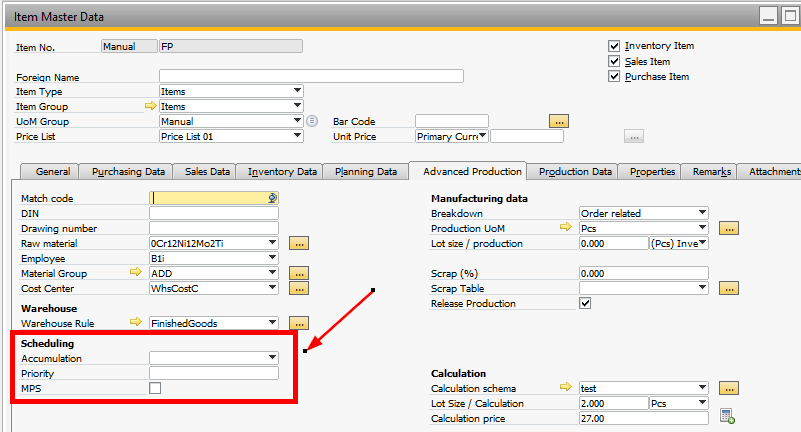
Task: Open the calculator icon beside Calculation price
Action: coord(727,417)
